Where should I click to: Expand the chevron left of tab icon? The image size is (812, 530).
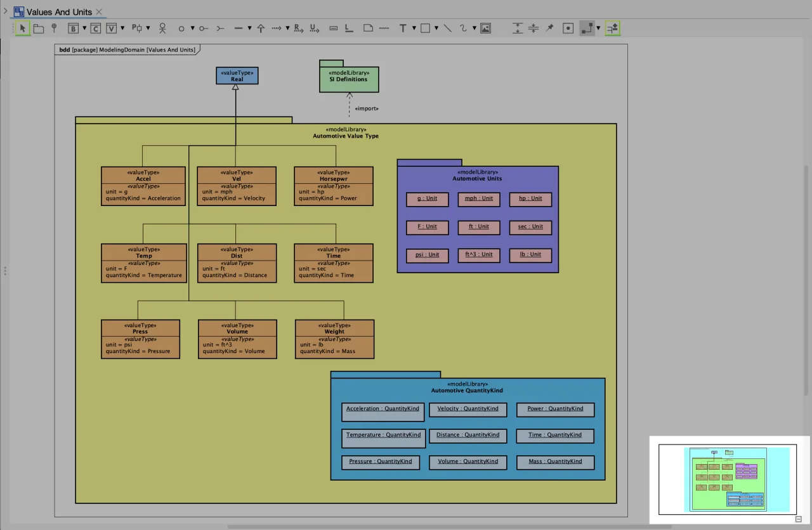pos(6,11)
